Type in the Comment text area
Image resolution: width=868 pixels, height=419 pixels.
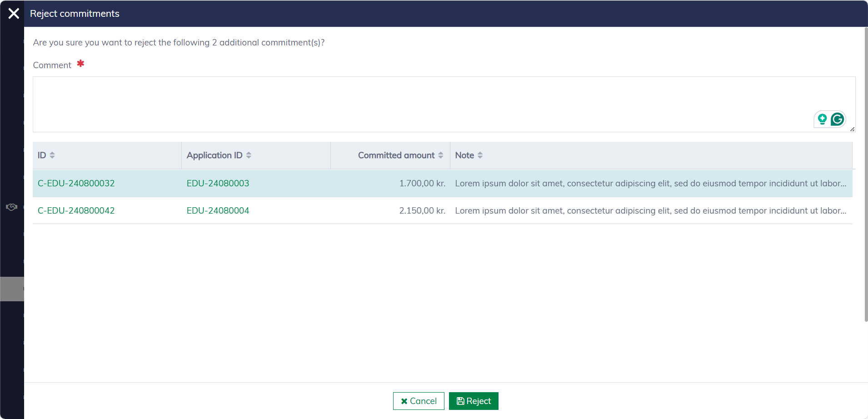coord(409,104)
